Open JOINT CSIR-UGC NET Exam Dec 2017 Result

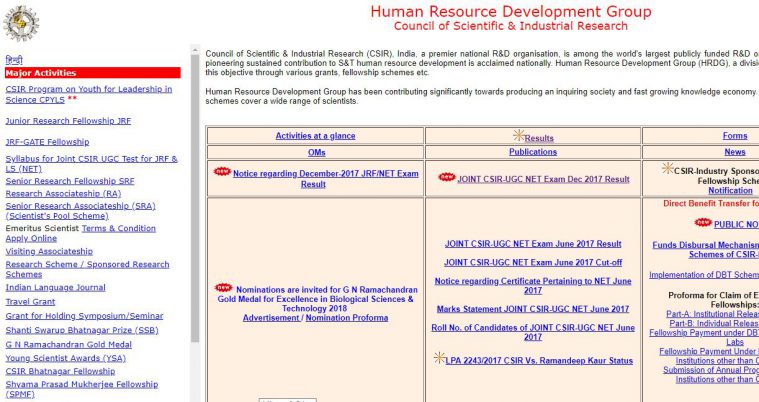point(543,179)
